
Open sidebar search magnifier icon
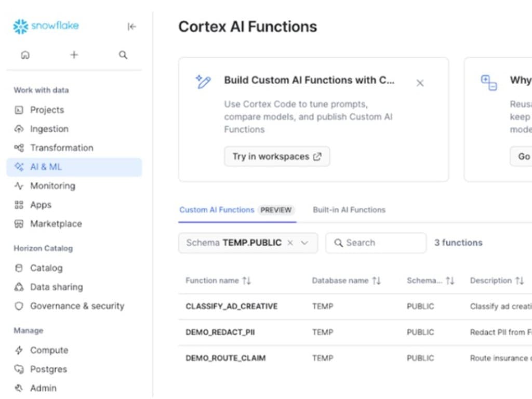[x=123, y=55]
